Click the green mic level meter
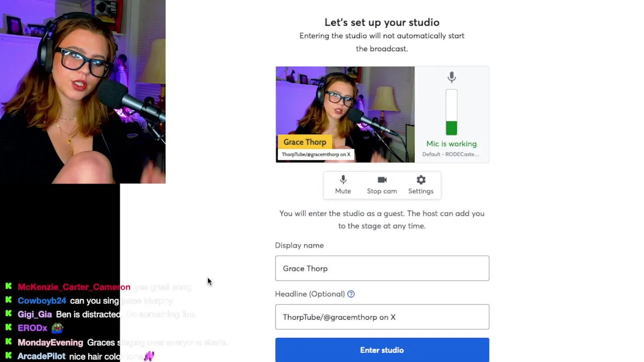The height and width of the screenshot is (362, 644). (451, 113)
